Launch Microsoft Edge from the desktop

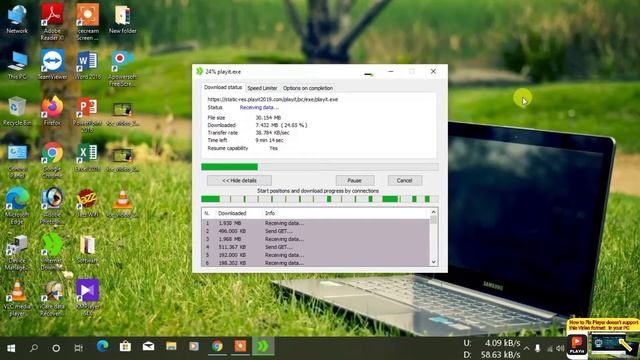(x=17, y=207)
